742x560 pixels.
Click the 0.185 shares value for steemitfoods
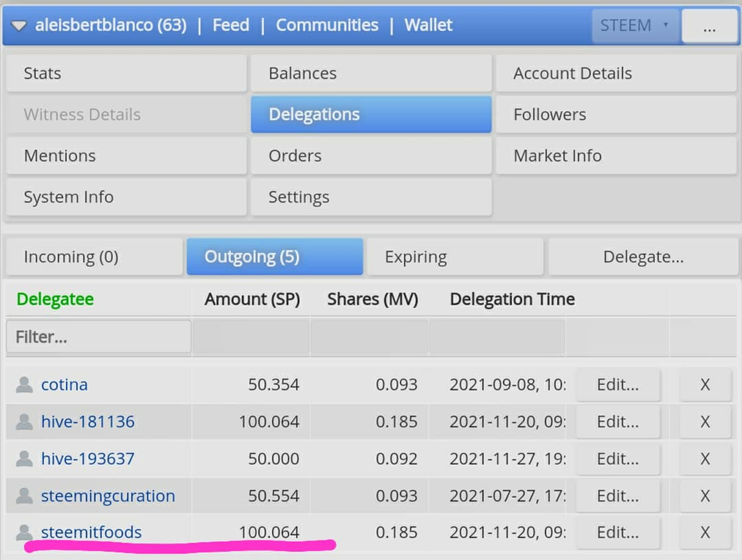click(x=396, y=532)
